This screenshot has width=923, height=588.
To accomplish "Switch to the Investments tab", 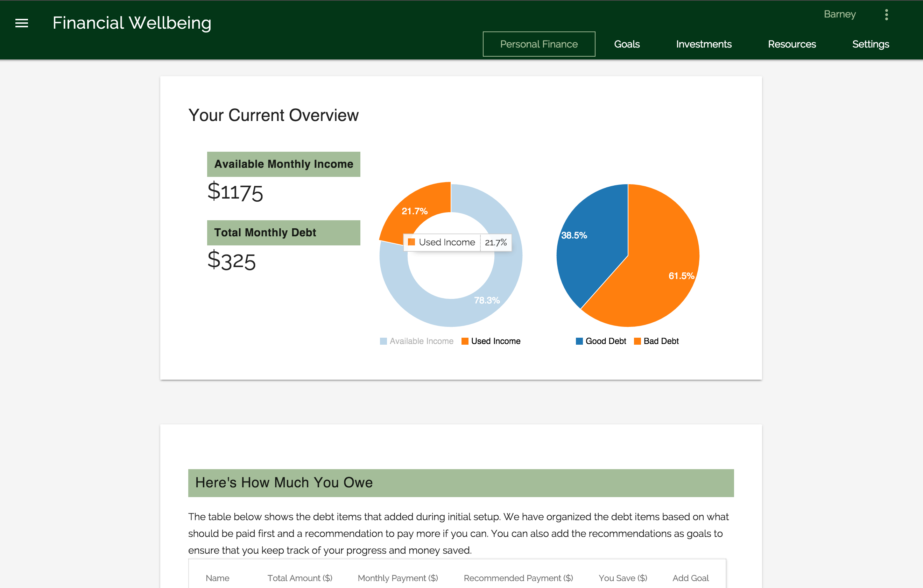I will click(704, 44).
